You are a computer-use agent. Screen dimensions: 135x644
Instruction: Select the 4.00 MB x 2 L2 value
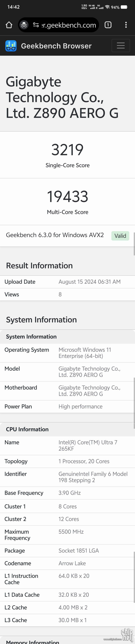click(73, 607)
